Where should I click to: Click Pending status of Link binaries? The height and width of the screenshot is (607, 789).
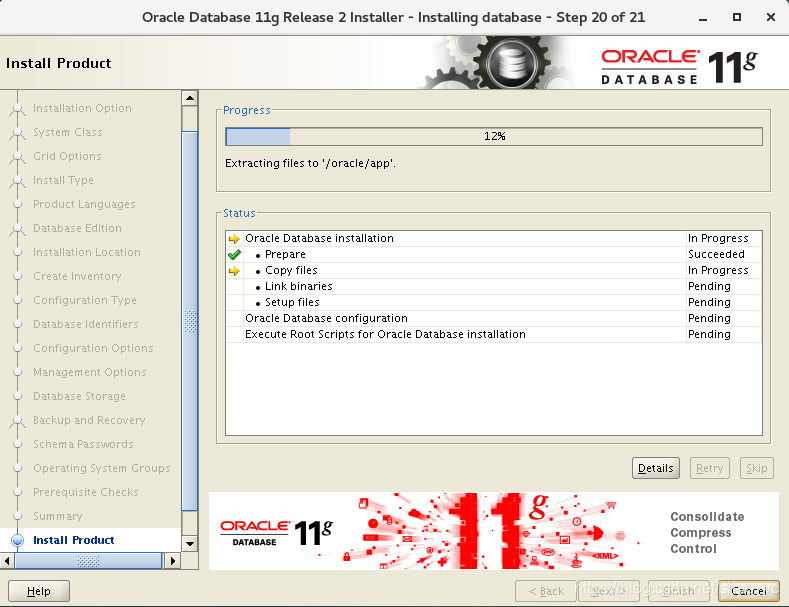click(709, 286)
